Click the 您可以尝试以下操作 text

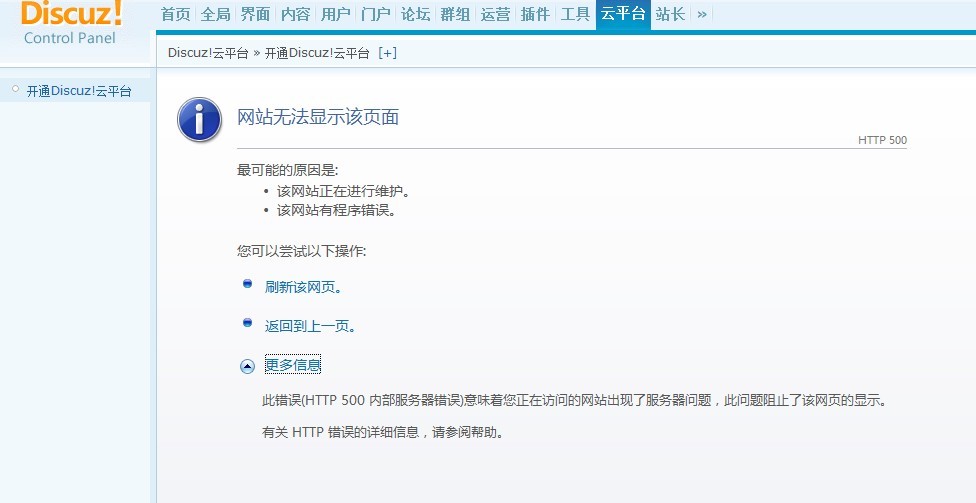(301, 251)
